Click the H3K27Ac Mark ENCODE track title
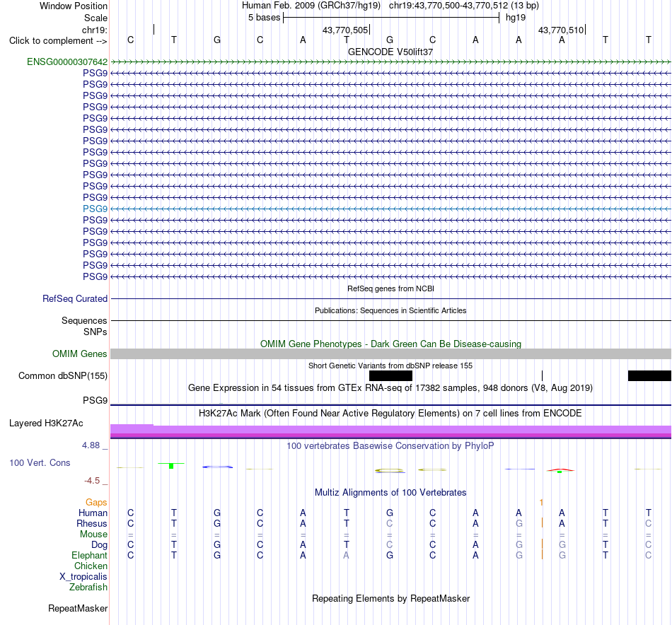The width and height of the screenshot is (672, 625). [x=390, y=414]
